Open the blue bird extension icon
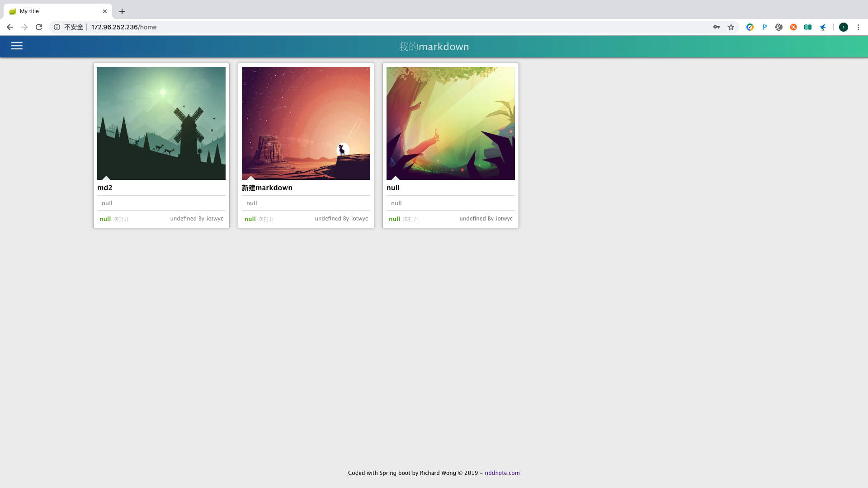868x488 pixels. tap(823, 27)
